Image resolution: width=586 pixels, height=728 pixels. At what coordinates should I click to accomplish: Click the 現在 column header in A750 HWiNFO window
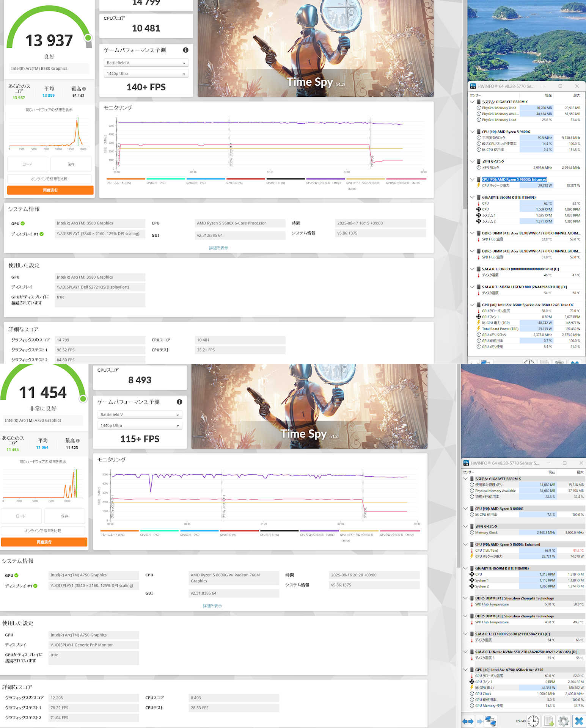pyautogui.click(x=538, y=472)
